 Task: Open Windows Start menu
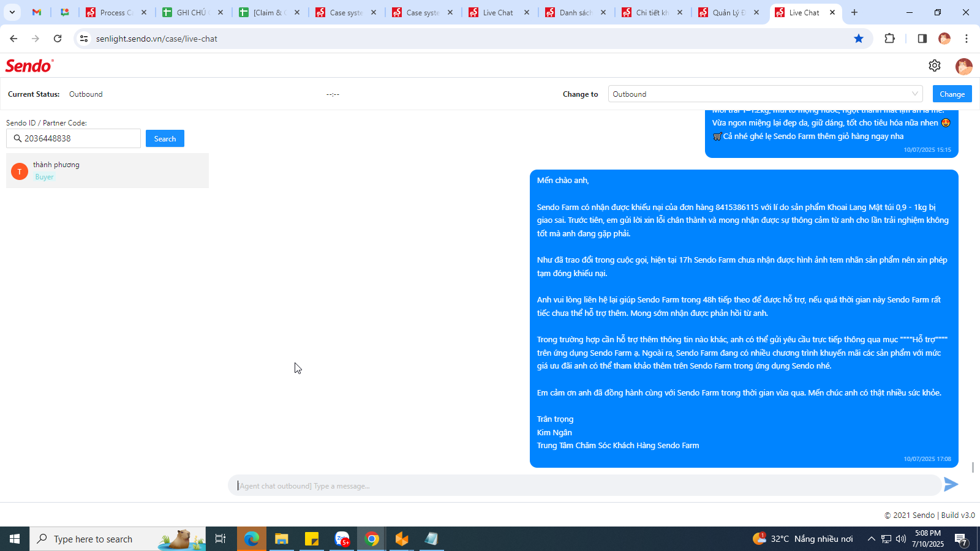click(15, 539)
